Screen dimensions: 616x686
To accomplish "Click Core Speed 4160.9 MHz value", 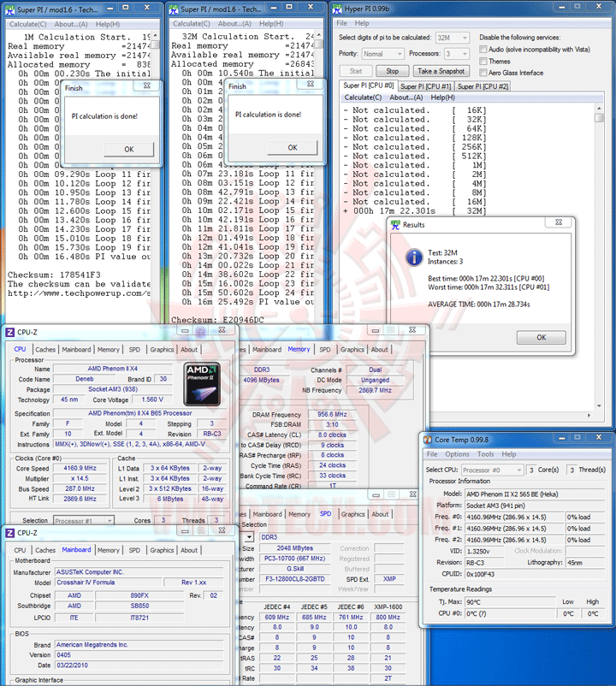I will coord(80,468).
